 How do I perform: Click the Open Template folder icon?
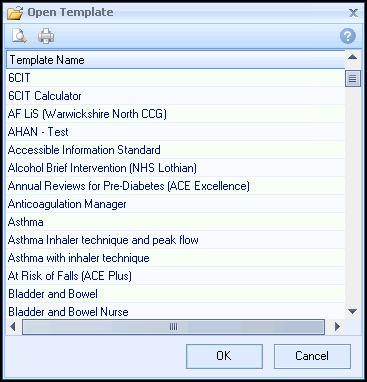pos(15,13)
